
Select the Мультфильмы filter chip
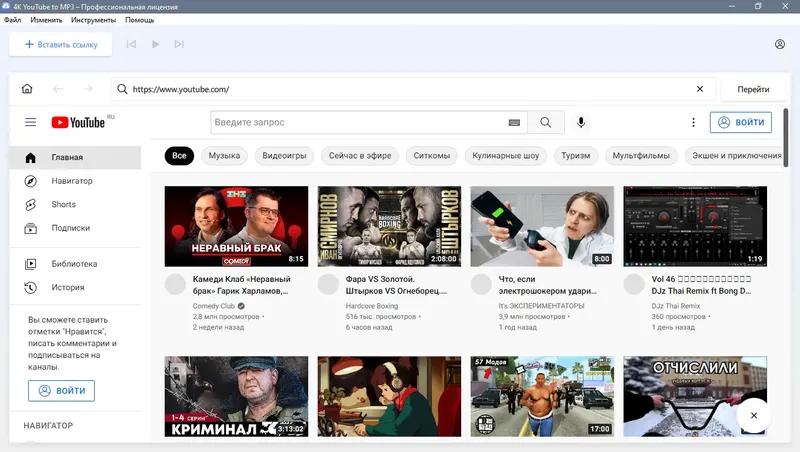click(641, 156)
